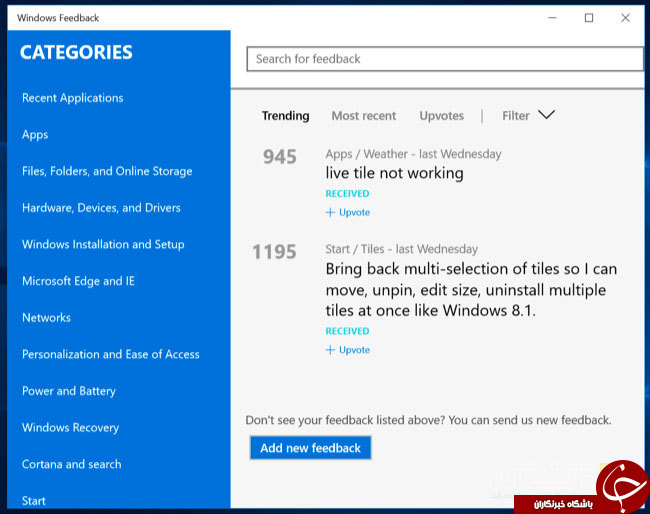Image resolution: width=650 pixels, height=514 pixels.
Task: Maximize the Windows Feedback window
Action: click(589, 18)
